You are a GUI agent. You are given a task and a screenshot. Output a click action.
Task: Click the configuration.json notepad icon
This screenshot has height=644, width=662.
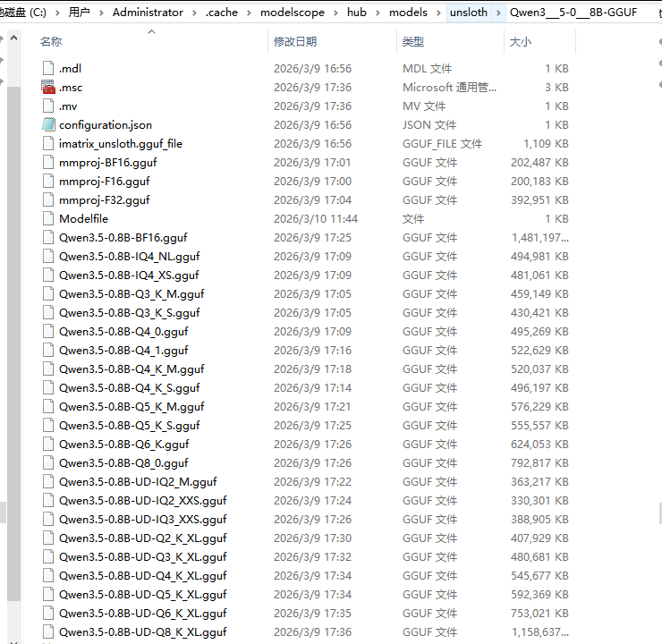(48, 124)
